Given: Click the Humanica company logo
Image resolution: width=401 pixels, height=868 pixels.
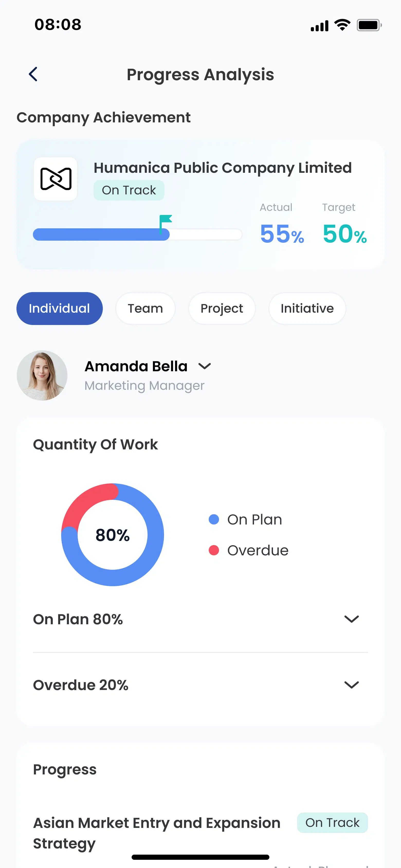Looking at the screenshot, I should tap(56, 179).
